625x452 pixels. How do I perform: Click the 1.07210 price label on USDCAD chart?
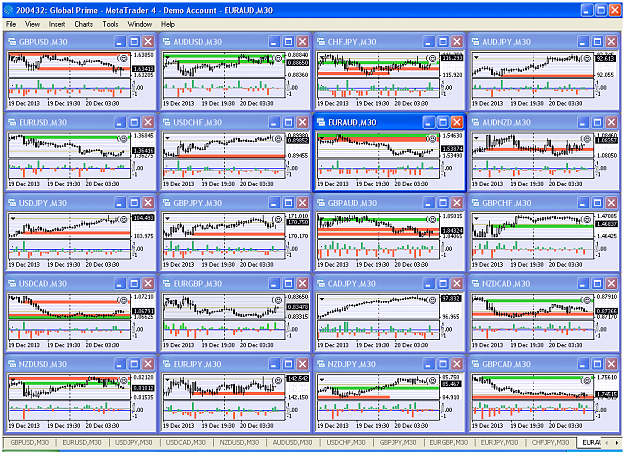[143, 297]
